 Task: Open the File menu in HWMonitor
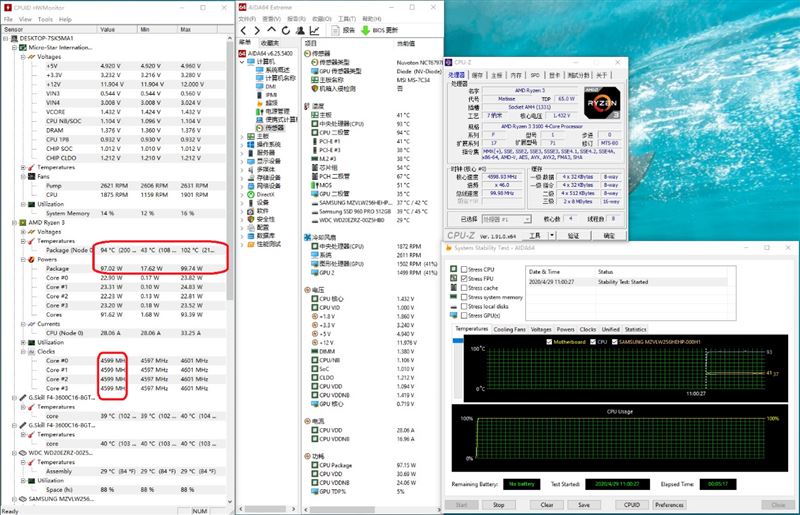[8, 19]
